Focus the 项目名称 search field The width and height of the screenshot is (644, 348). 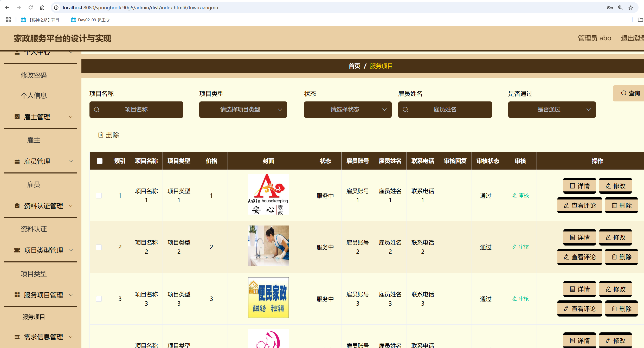(136, 109)
